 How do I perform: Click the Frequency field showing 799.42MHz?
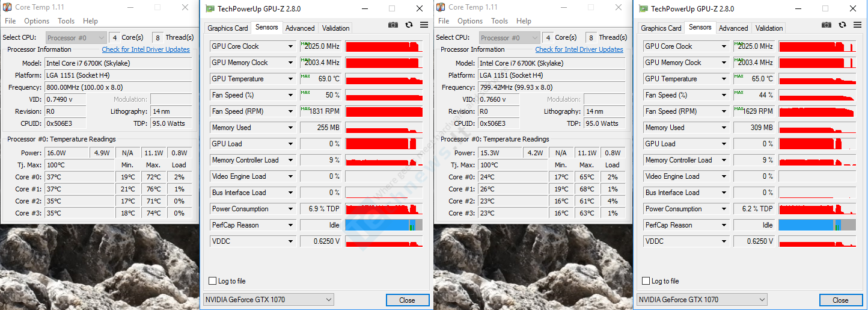552,87
